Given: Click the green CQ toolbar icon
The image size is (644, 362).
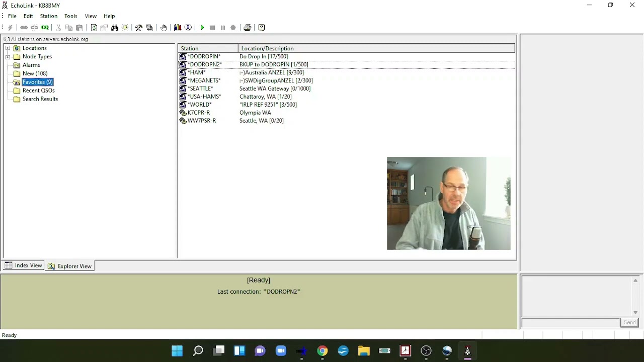Looking at the screenshot, I should (x=45, y=28).
